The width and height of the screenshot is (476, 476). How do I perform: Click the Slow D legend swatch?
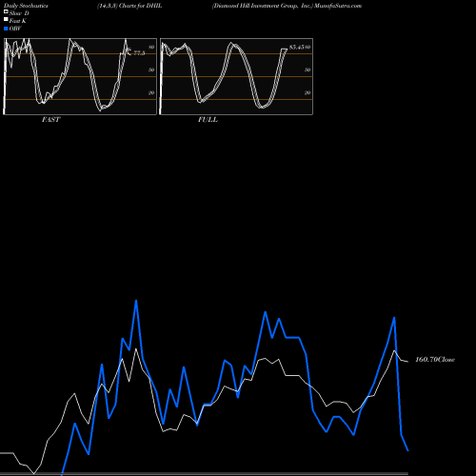[6, 12]
